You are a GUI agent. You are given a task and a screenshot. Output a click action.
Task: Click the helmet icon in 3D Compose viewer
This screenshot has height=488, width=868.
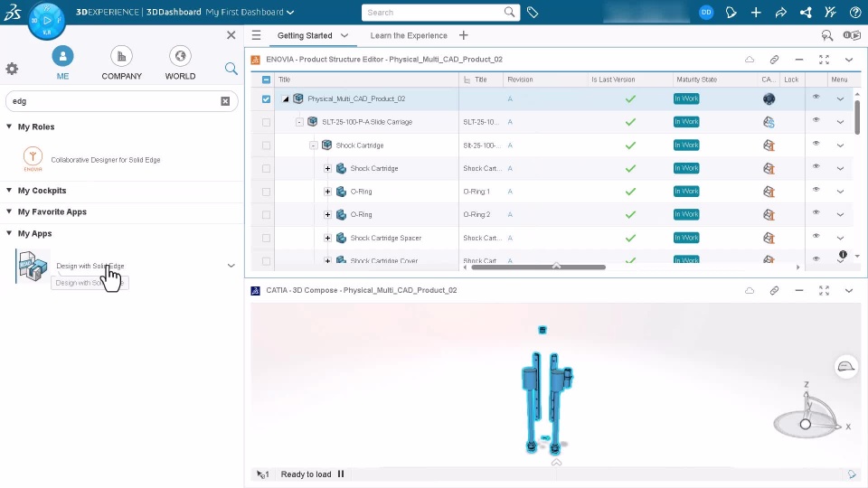(846, 367)
